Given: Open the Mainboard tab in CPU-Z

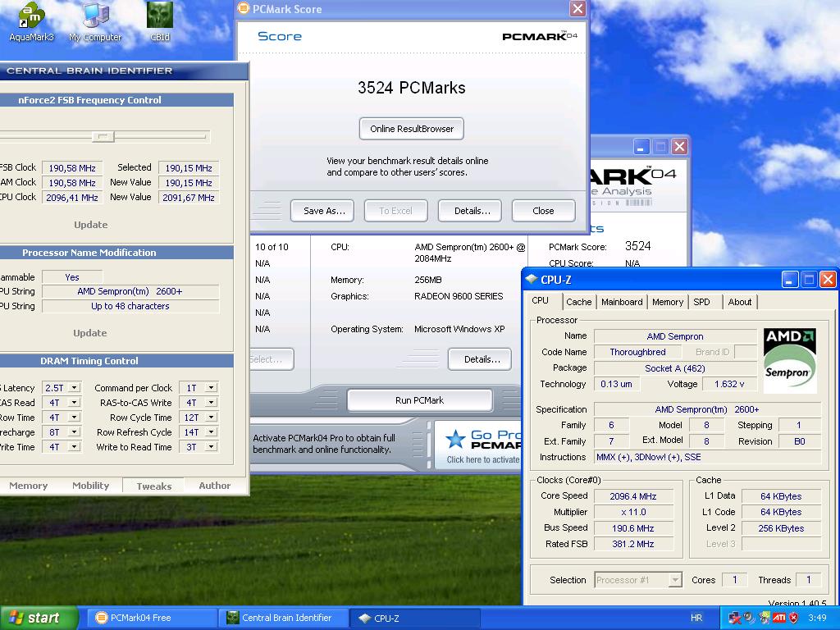Looking at the screenshot, I should 622,302.
